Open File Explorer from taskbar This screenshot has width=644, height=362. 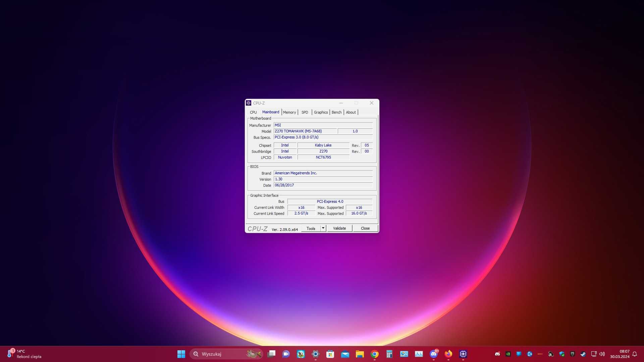coord(360,354)
